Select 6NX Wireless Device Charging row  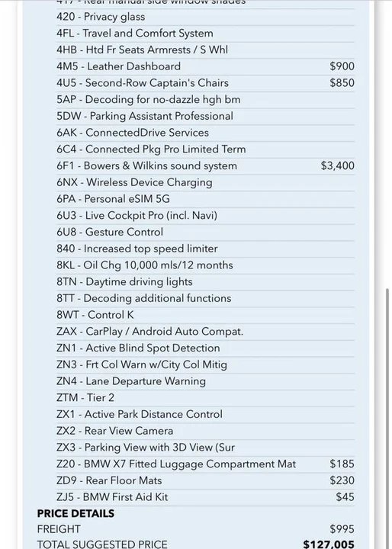click(205, 182)
